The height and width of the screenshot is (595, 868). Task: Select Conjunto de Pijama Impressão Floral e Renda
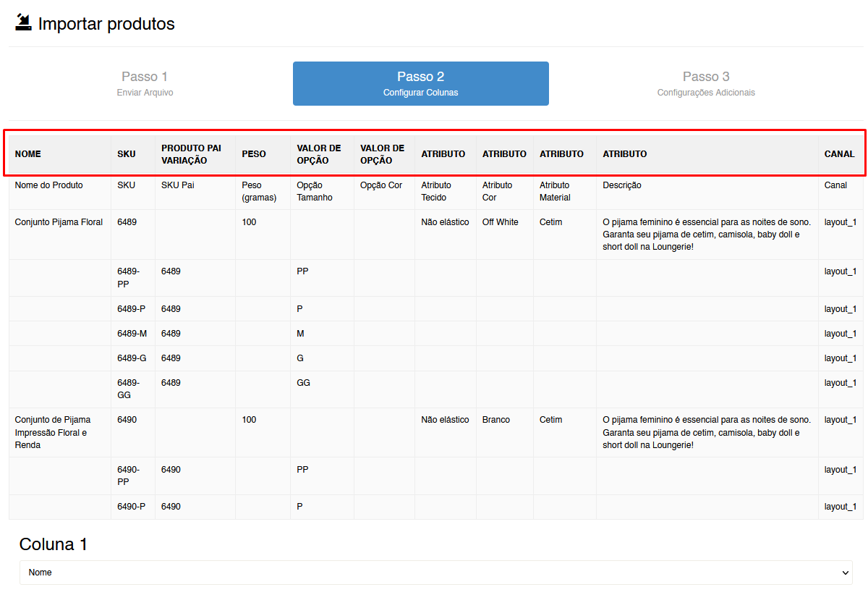53,432
